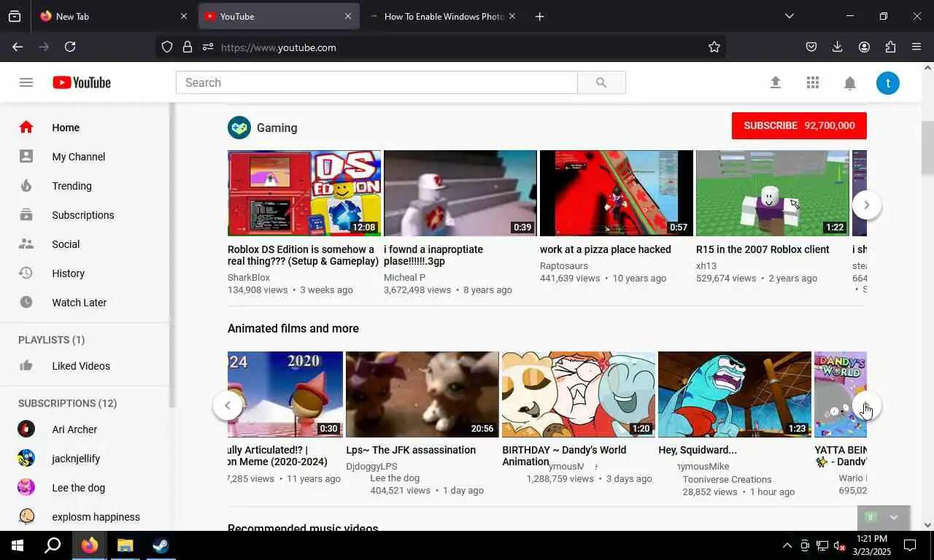Image resolution: width=934 pixels, height=560 pixels.
Task: Open the Firefox extensions puzzle icon
Action: click(890, 47)
